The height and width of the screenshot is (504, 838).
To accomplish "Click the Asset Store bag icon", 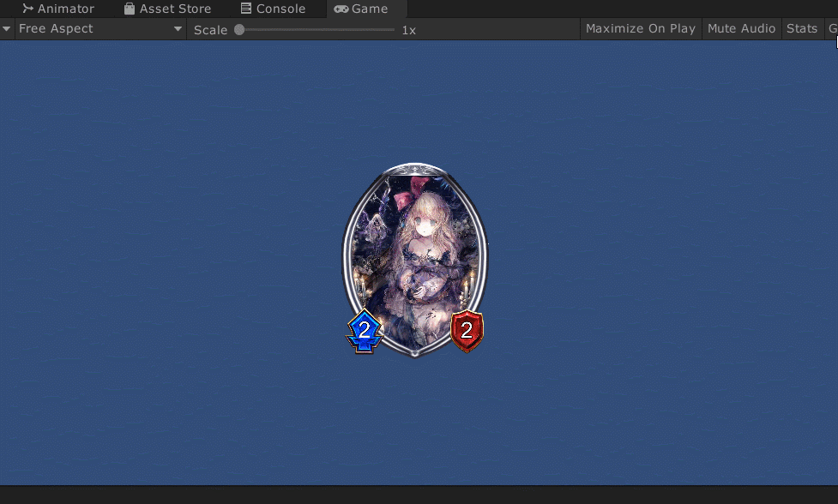I will (x=130, y=9).
